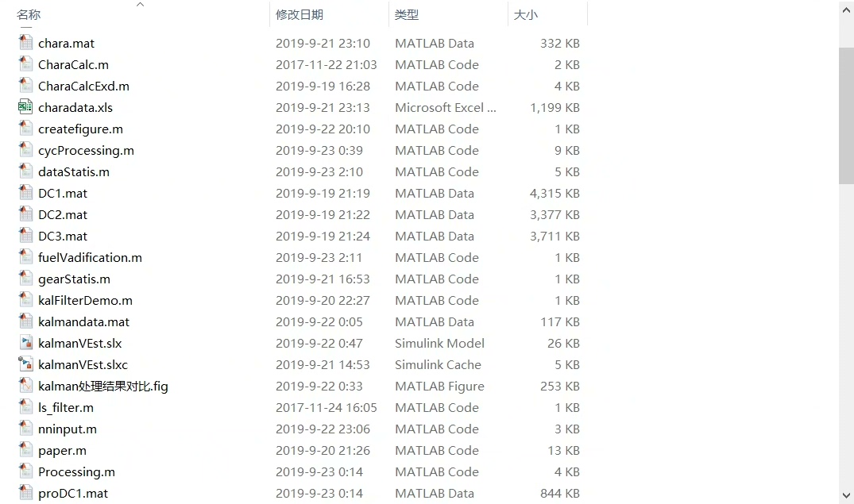This screenshot has width=854, height=504.
Task: Click the MATLAB Code icon beside CharaCalc.m
Action: point(24,64)
